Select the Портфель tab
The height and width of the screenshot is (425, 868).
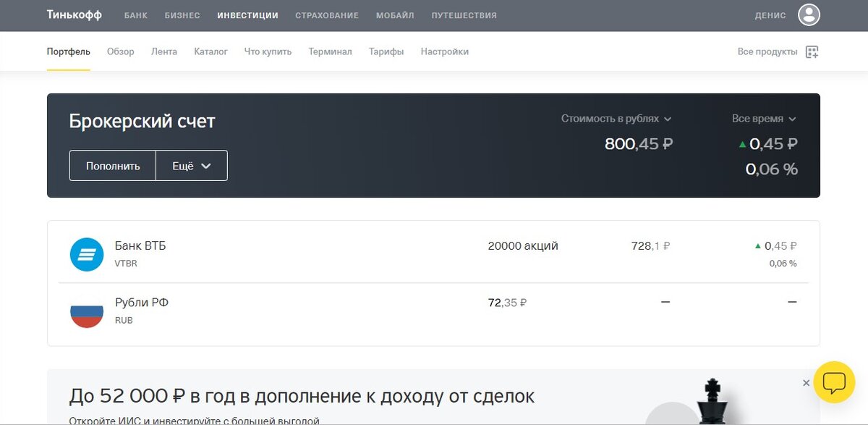point(69,51)
